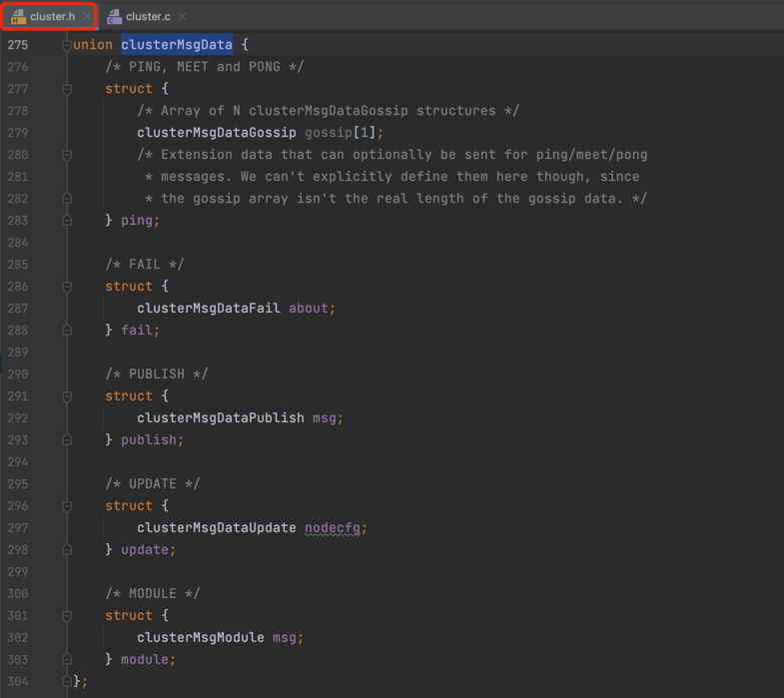The height and width of the screenshot is (698, 784).
Task: Click the clusterMsgDataUpdate type name
Action: pyautogui.click(x=217, y=527)
